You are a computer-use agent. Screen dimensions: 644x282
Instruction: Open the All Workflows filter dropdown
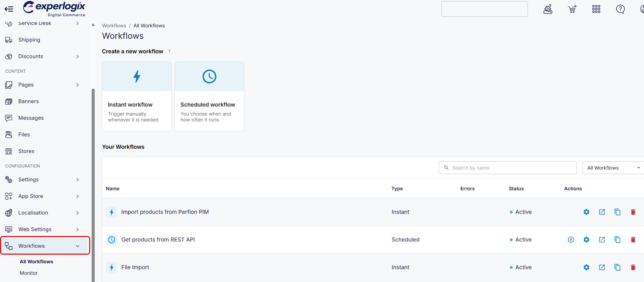[x=613, y=168]
